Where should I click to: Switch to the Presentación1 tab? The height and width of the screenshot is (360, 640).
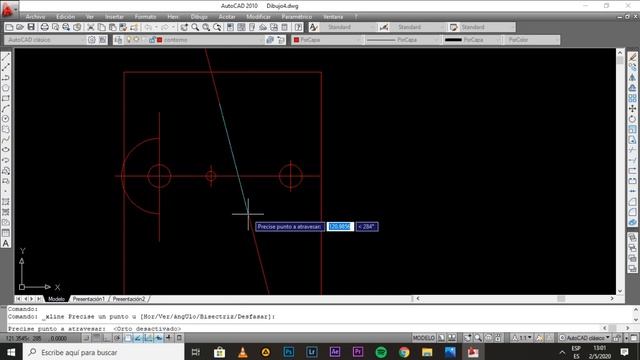(89, 299)
